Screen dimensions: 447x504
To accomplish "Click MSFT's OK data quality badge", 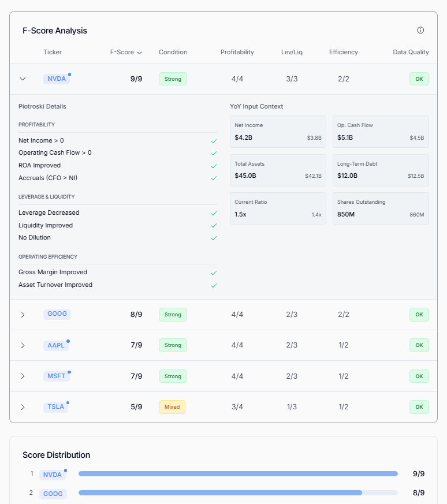I will tap(419, 376).
